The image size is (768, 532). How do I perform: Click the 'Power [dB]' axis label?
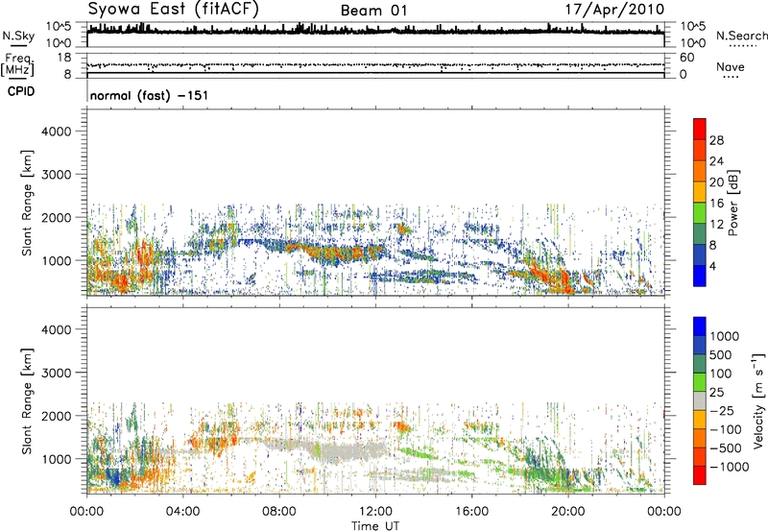[733, 203]
